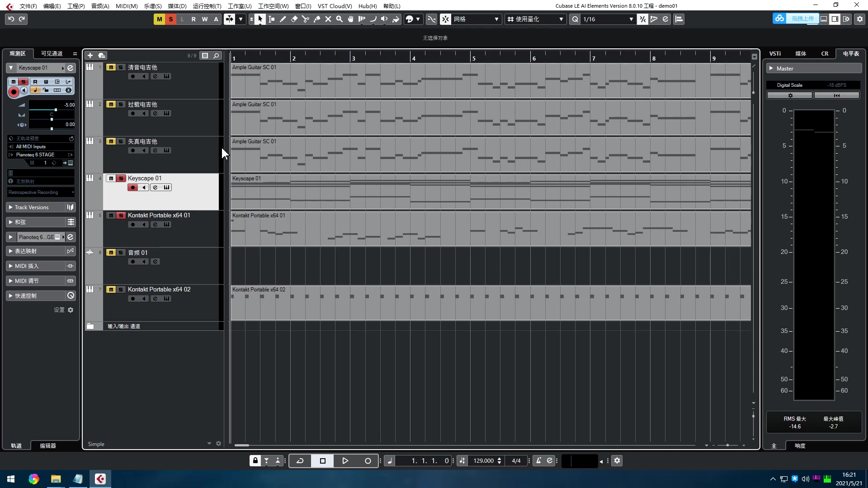Select the Split scissors tool
The image size is (868, 488).
coord(305,19)
